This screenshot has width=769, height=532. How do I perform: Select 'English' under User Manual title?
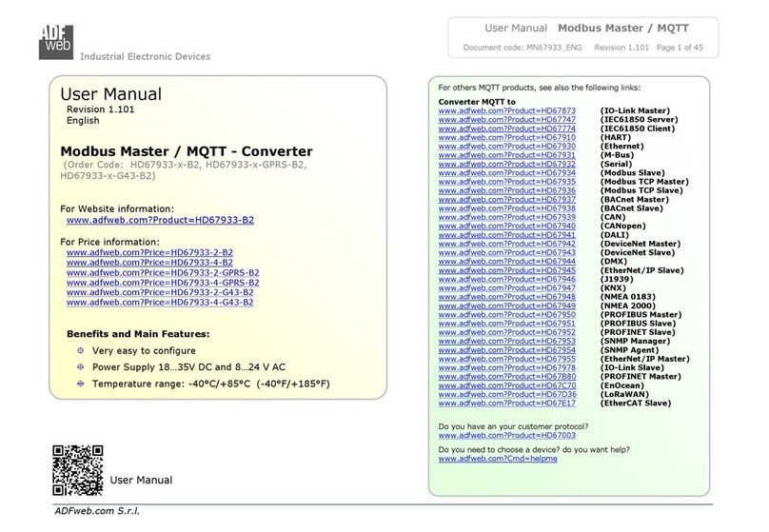[x=83, y=121]
